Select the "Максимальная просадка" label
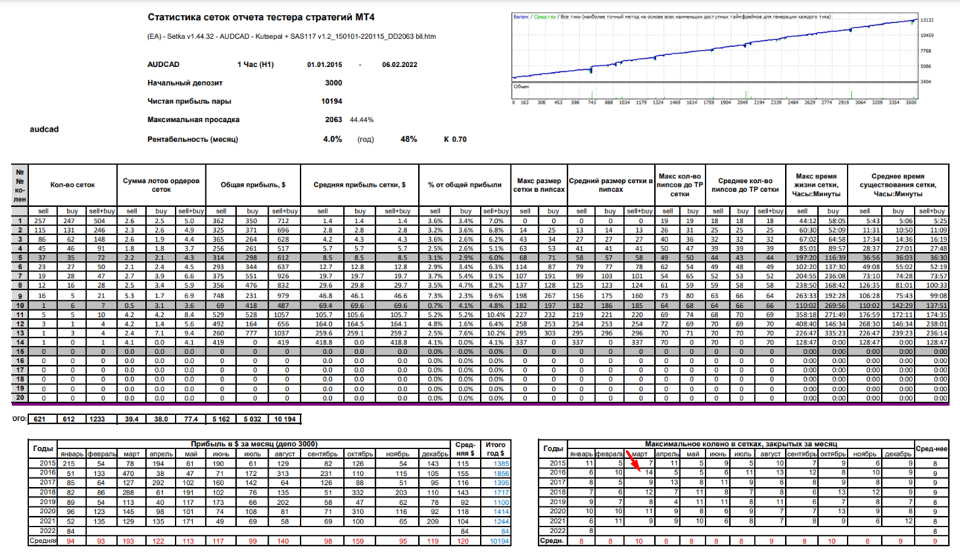The image size is (960, 560). coord(193,119)
